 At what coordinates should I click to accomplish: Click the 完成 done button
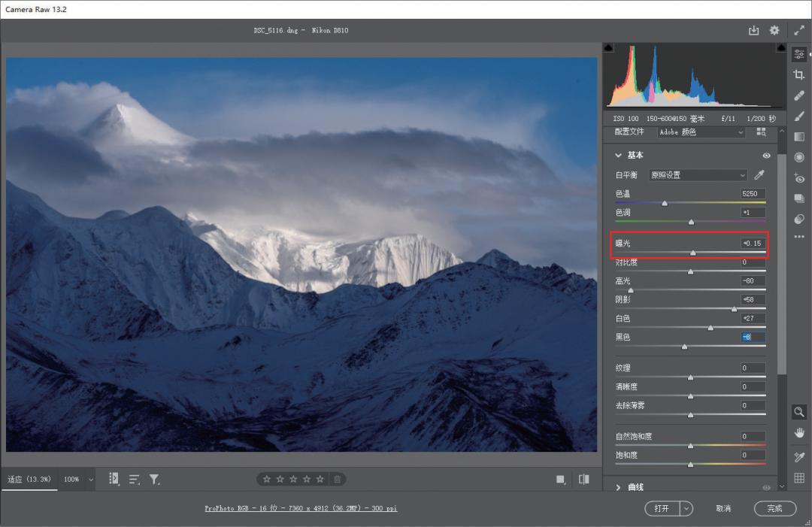click(x=774, y=508)
